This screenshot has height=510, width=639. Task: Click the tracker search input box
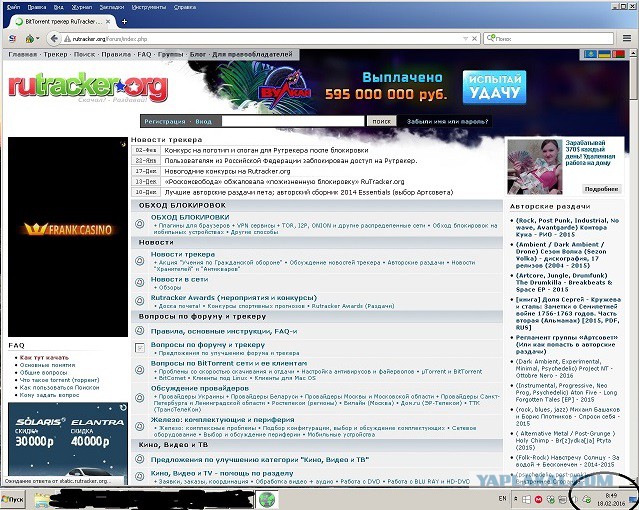click(x=293, y=121)
